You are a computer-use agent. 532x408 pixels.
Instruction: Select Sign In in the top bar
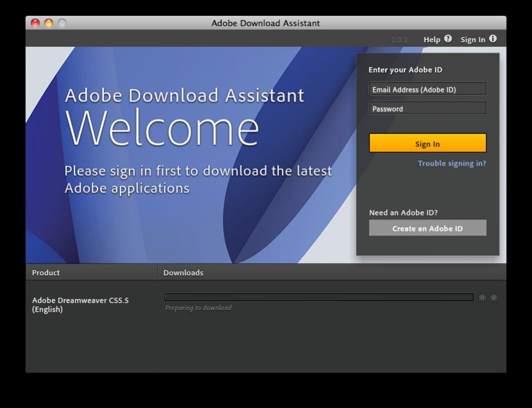[472, 40]
